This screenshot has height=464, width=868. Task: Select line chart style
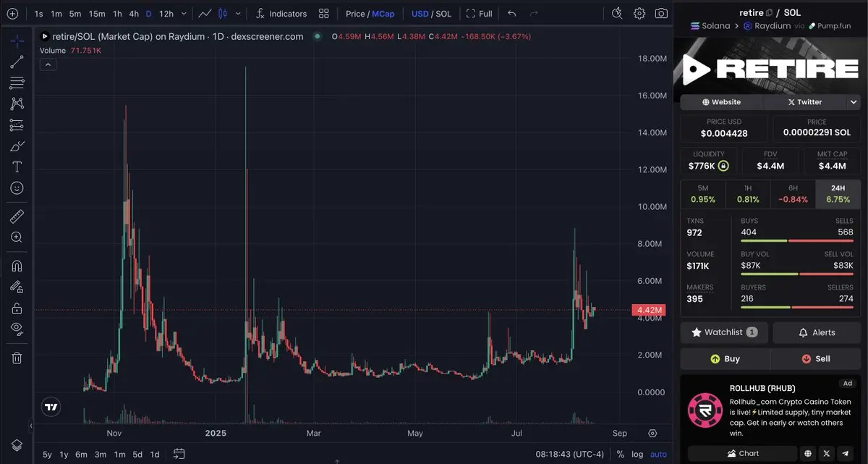205,14
